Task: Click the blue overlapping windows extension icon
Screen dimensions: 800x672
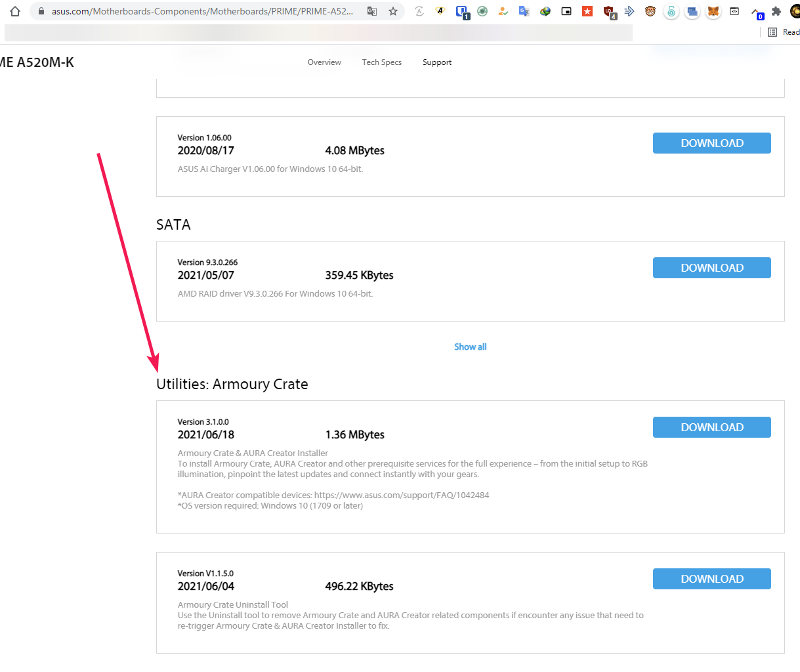Action: (x=692, y=11)
